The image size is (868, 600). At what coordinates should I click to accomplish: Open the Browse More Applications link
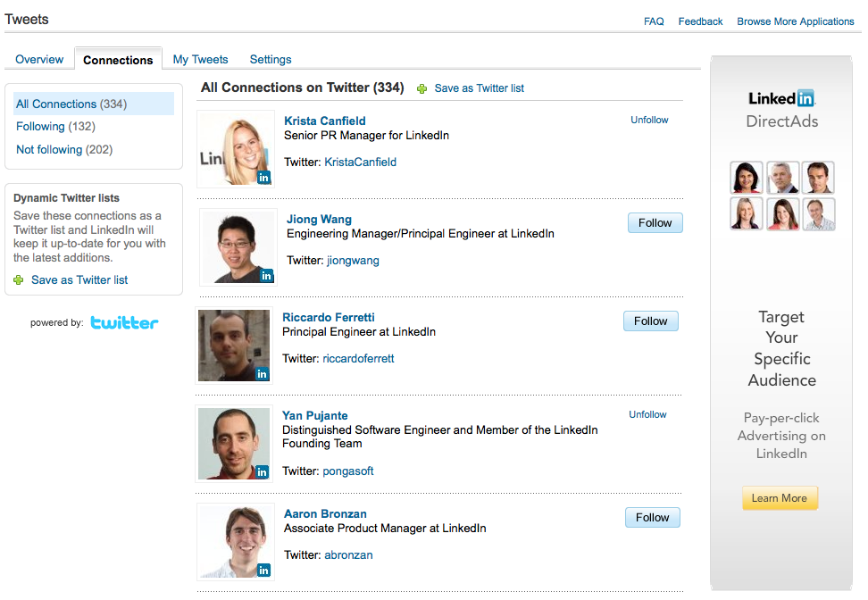tap(795, 21)
